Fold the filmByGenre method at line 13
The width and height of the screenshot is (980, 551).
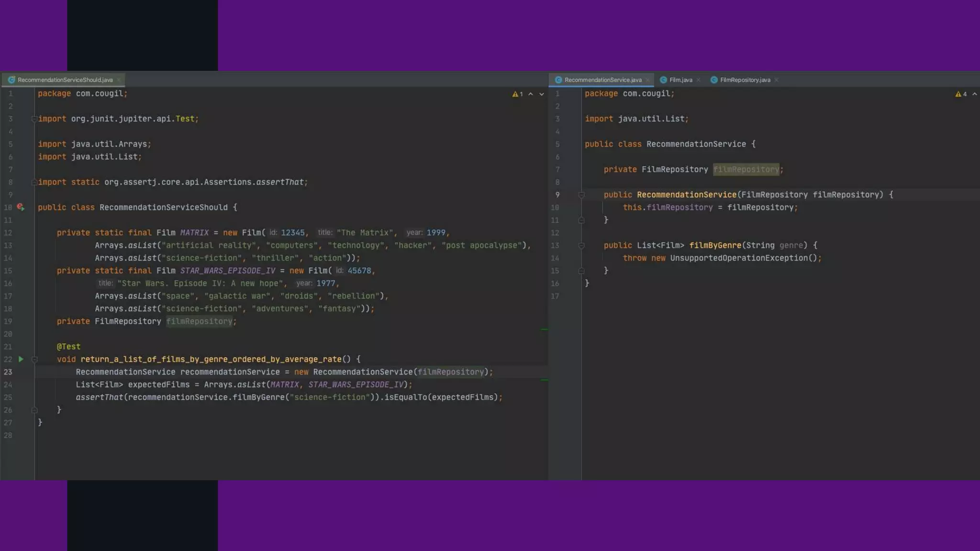(581, 245)
